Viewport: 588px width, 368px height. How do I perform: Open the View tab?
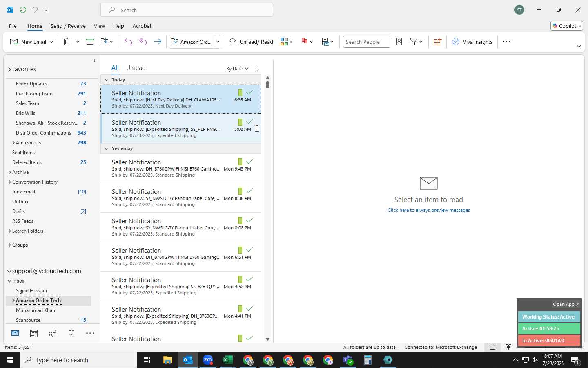(99, 26)
